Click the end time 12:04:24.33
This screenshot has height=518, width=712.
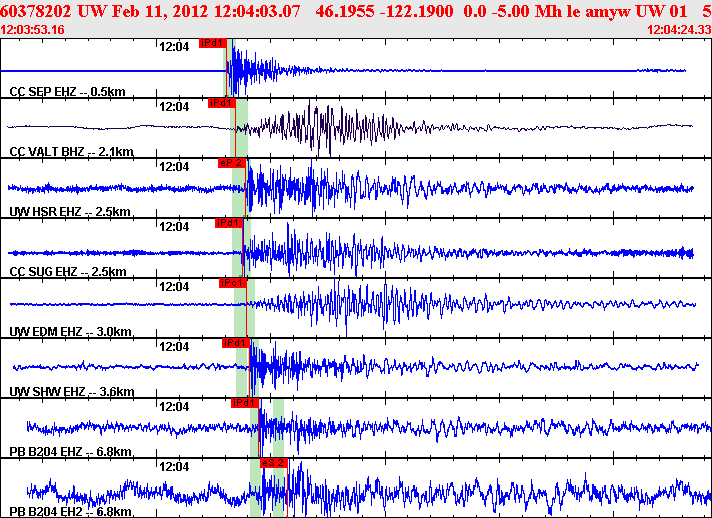[679, 30]
